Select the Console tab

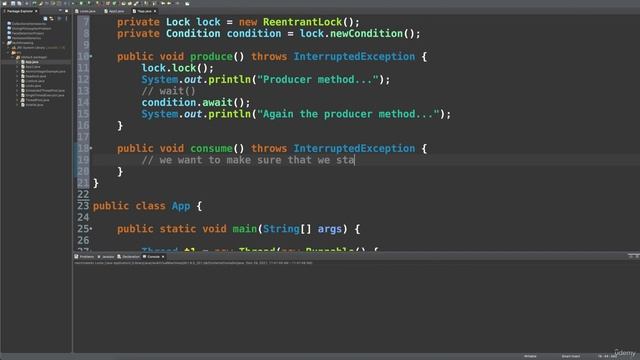(151, 257)
